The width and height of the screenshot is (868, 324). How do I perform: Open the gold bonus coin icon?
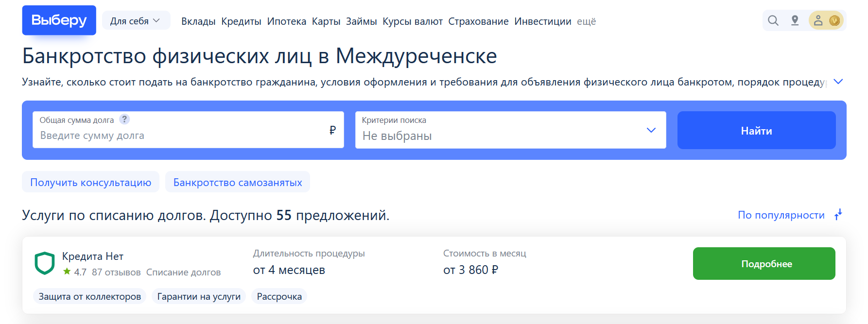834,20
